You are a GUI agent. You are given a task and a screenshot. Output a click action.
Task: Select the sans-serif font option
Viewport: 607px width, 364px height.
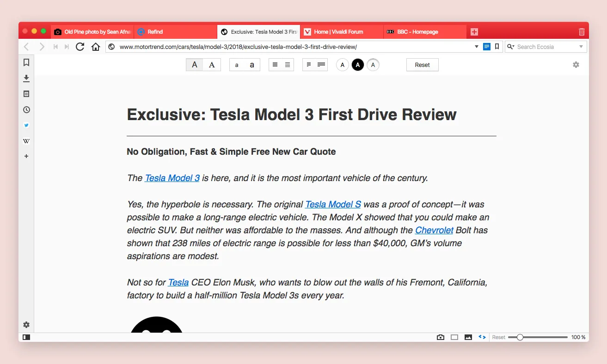(x=195, y=65)
